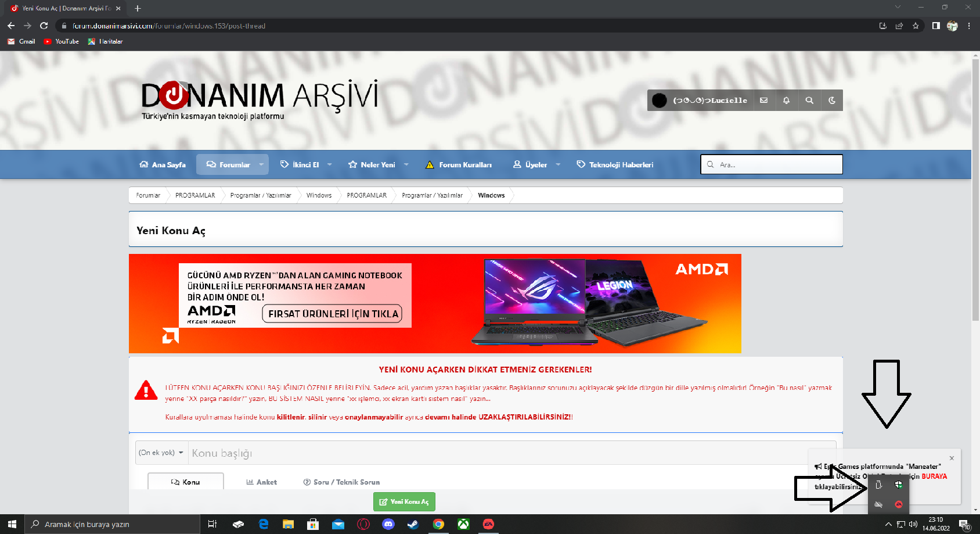Open the tab search chevron in Chrome
This screenshot has height=534, width=980.
(898, 7)
